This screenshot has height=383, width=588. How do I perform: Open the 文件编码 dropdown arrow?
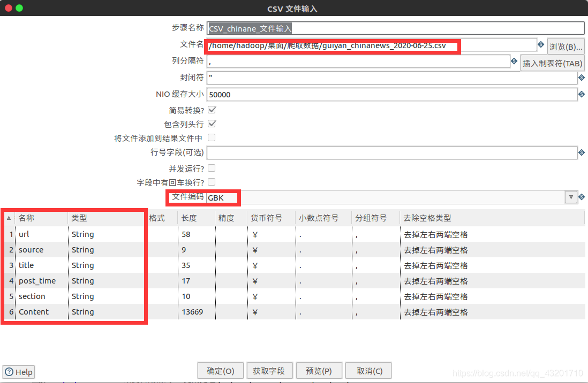pyautogui.click(x=571, y=197)
